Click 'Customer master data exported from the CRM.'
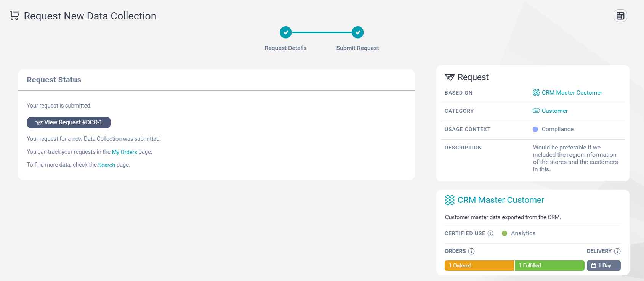Image resolution: width=644 pixels, height=281 pixels. click(503, 217)
